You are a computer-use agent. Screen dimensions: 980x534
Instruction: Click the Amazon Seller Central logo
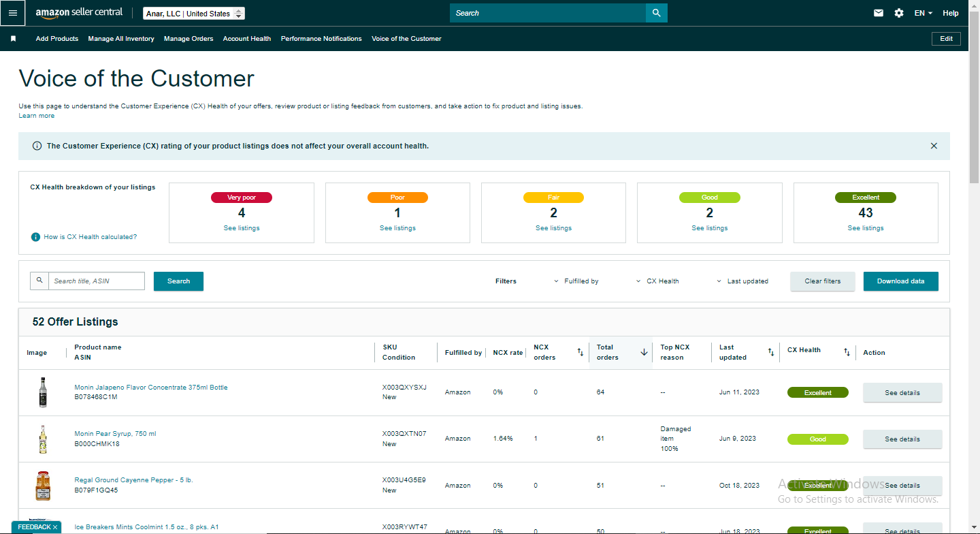[x=80, y=13]
